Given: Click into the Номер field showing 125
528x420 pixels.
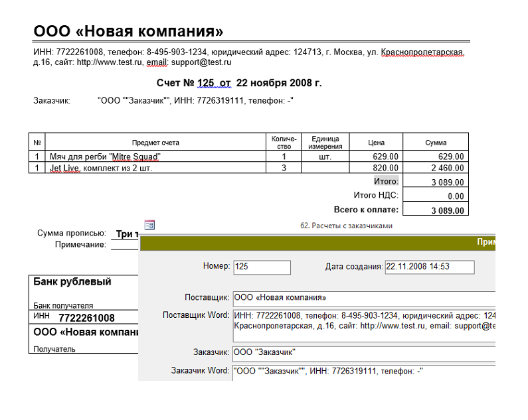Looking at the screenshot, I should (262, 267).
